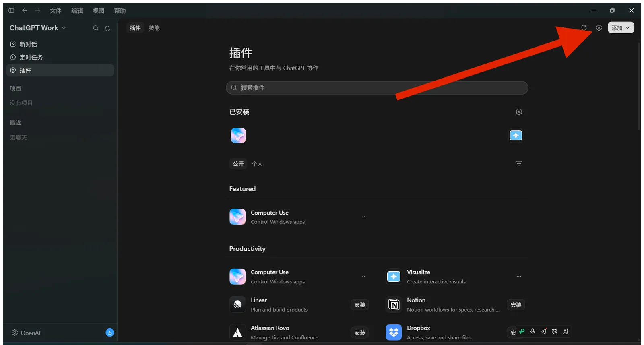Screen dimensions: 644x345
Task: Open the filter icon beside 公开/个人
Action: (x=519, y=164)
